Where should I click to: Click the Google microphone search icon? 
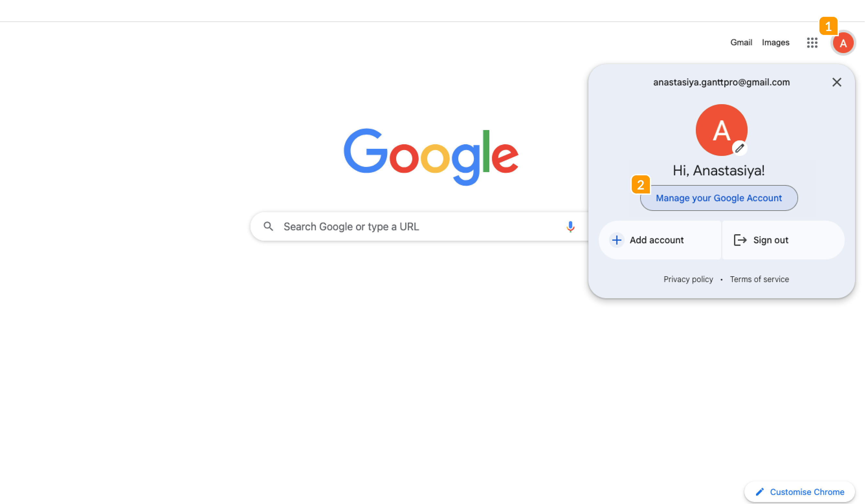[570, 227]
